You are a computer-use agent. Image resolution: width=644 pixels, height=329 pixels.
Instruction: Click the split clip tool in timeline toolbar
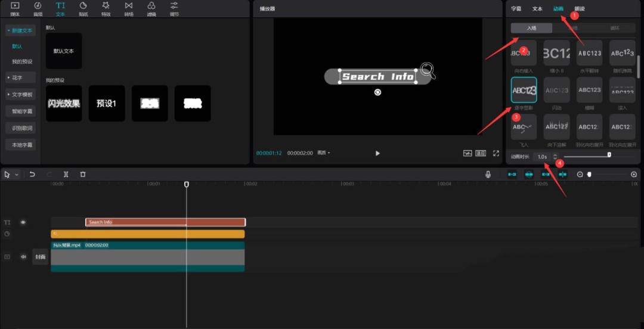click(x=66, y=174)
